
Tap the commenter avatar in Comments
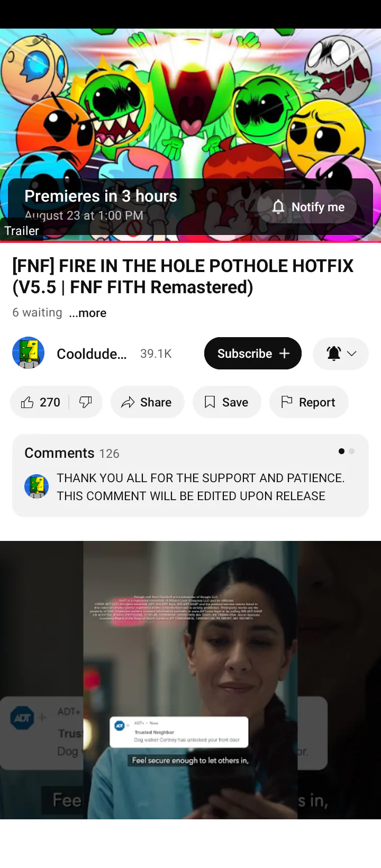(x=37, y=486)
